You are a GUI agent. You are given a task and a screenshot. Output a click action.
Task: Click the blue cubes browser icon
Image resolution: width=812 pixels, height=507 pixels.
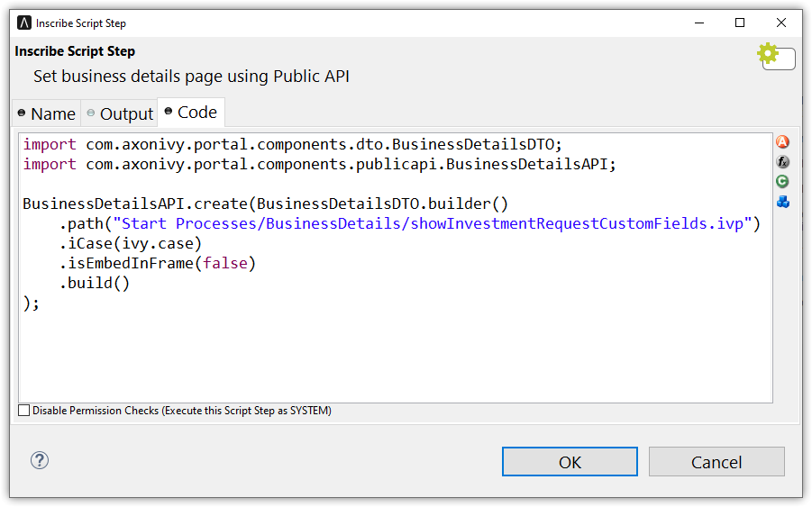[783, 202]
